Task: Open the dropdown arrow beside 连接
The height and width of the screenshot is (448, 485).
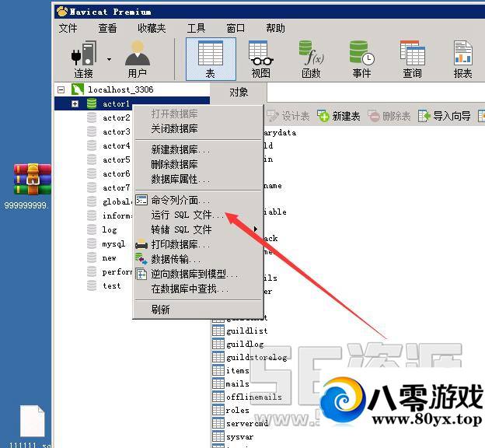Action: point(109,59)
